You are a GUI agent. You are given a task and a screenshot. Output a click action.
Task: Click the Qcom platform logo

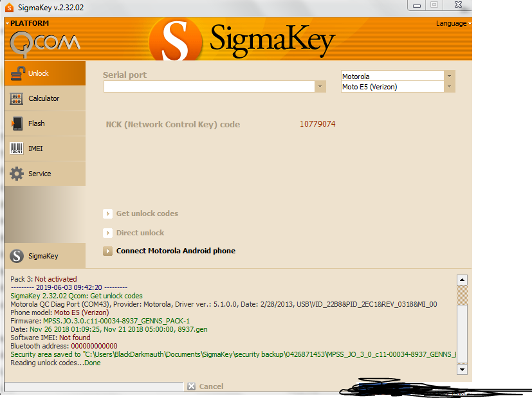pyautogui.click(x=45, y=44)
